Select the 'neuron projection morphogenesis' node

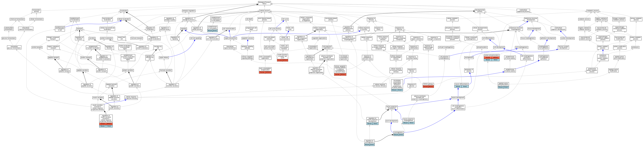(x=408, y=120)
